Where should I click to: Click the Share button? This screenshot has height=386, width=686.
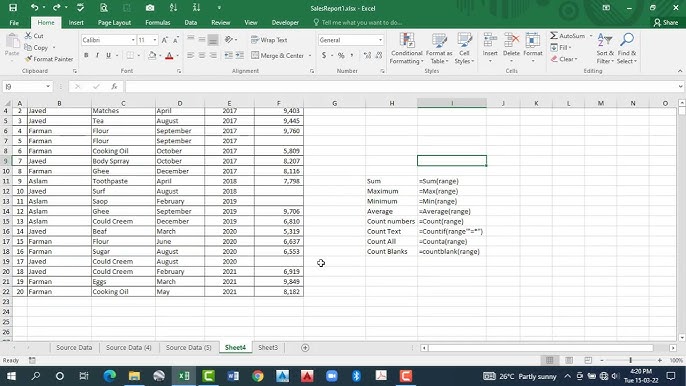tap(666, 22)
